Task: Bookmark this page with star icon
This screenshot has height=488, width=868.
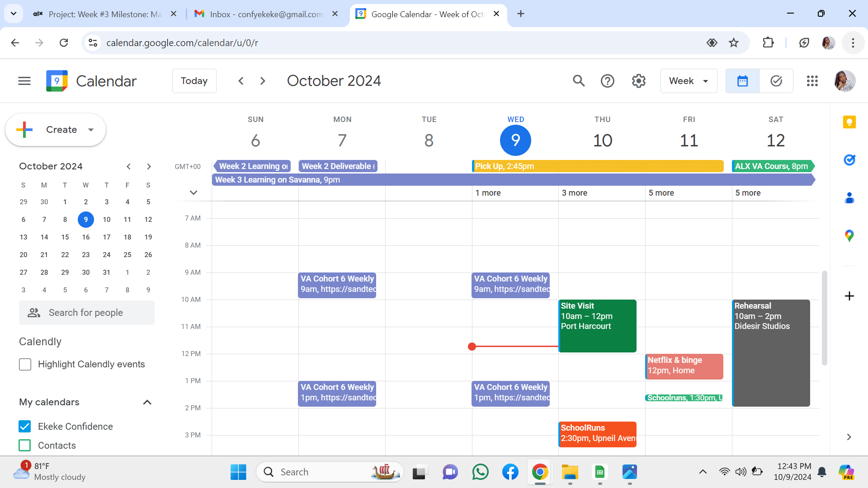Action: (x=734, y=42)
